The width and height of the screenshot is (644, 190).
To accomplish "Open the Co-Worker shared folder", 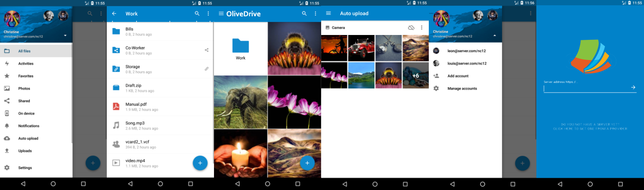I will 160,50.
